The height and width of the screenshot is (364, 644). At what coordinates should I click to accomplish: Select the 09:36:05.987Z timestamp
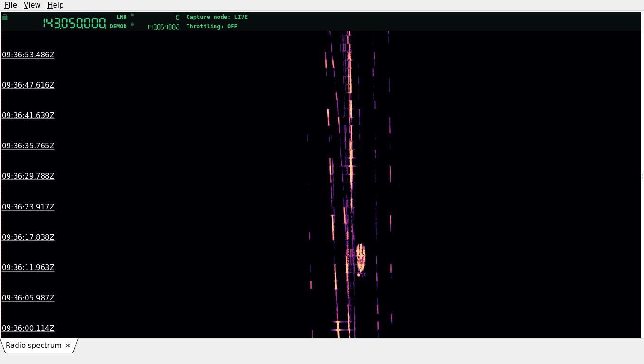coord(28,298)
